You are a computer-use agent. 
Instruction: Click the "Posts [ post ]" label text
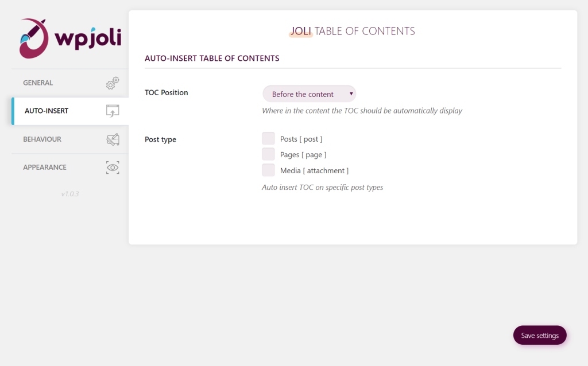(x=301, y=139)
